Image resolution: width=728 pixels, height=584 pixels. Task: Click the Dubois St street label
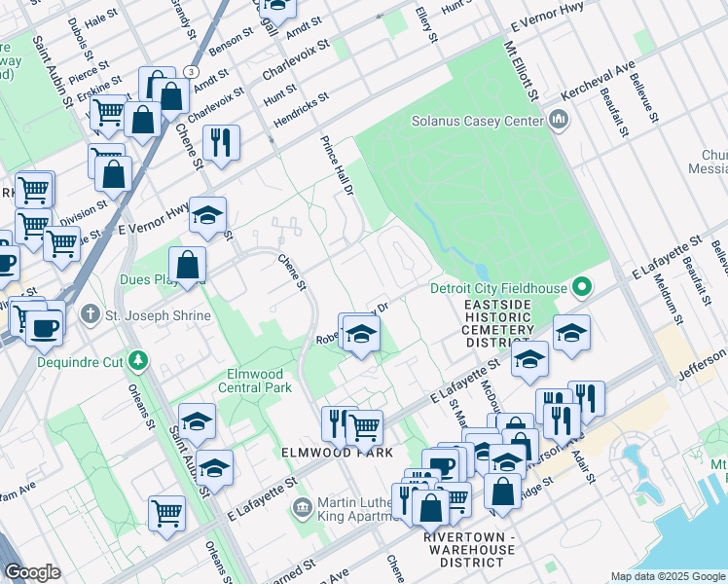click(x=81, y=40)
